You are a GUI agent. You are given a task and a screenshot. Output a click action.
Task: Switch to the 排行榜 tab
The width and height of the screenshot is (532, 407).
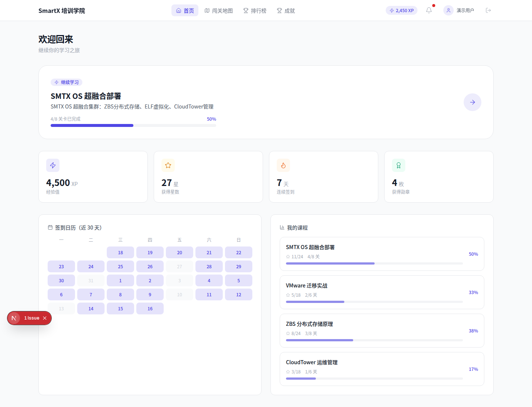click(x=255, y=11)
